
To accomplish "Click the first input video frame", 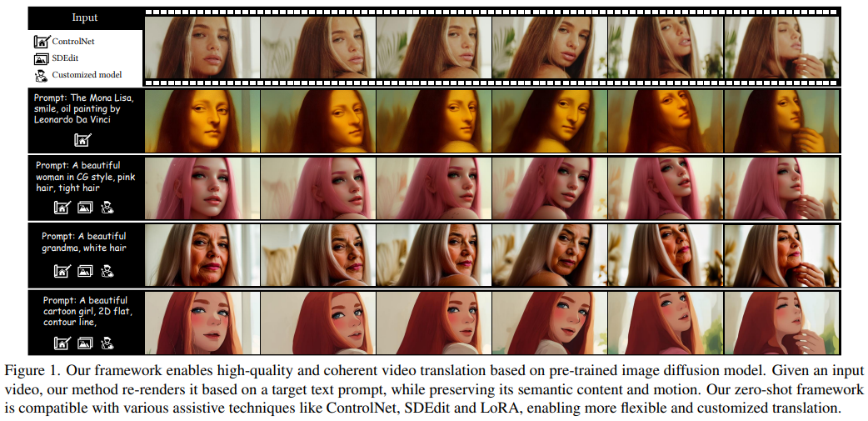I will point(202,47).
